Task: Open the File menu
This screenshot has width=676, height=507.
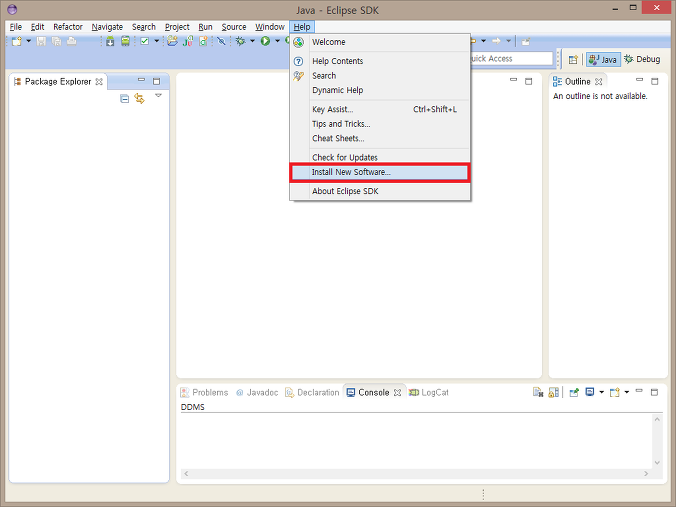Action: [x=16, y=27]
